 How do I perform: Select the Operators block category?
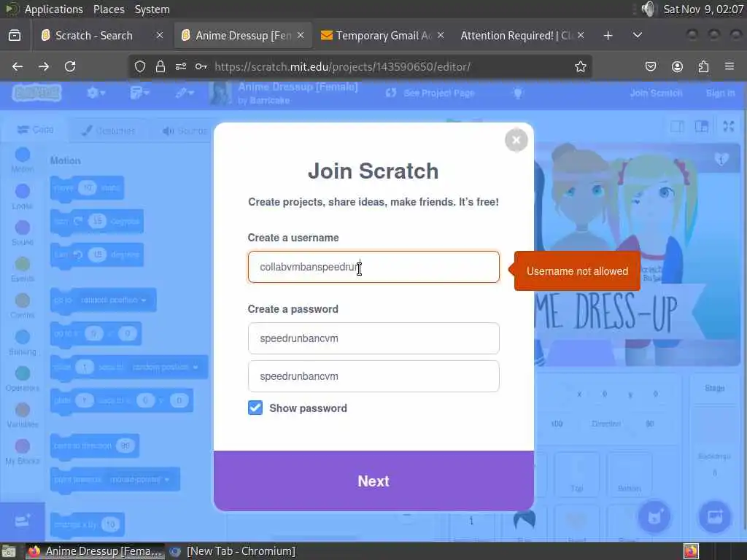22,378
